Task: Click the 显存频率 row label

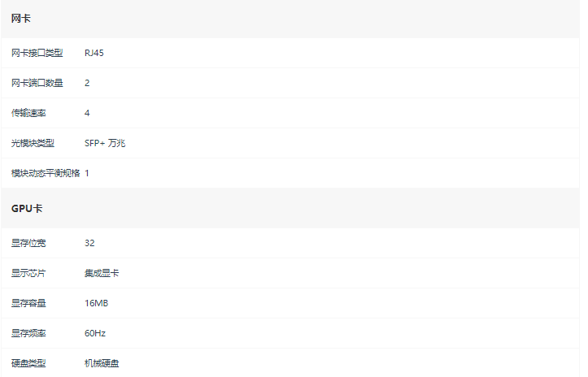Action: 28,333
